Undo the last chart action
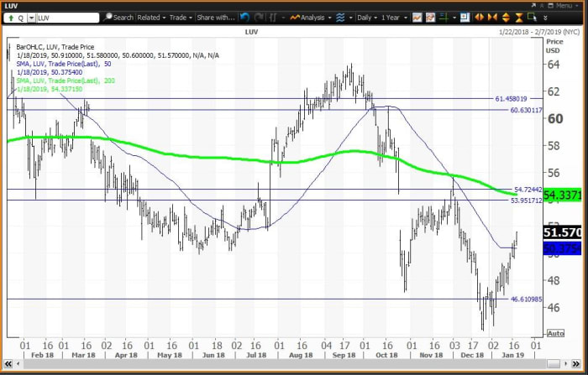 pyautogui.click(x=244, y=17)
